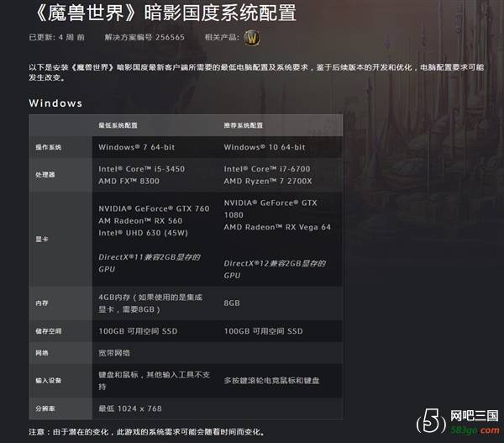The width and height of the screenshot is (504, 443).
Task: Click the 'DirectX®11兼容2GB显存的GPU' text
Action: point(150,263)
